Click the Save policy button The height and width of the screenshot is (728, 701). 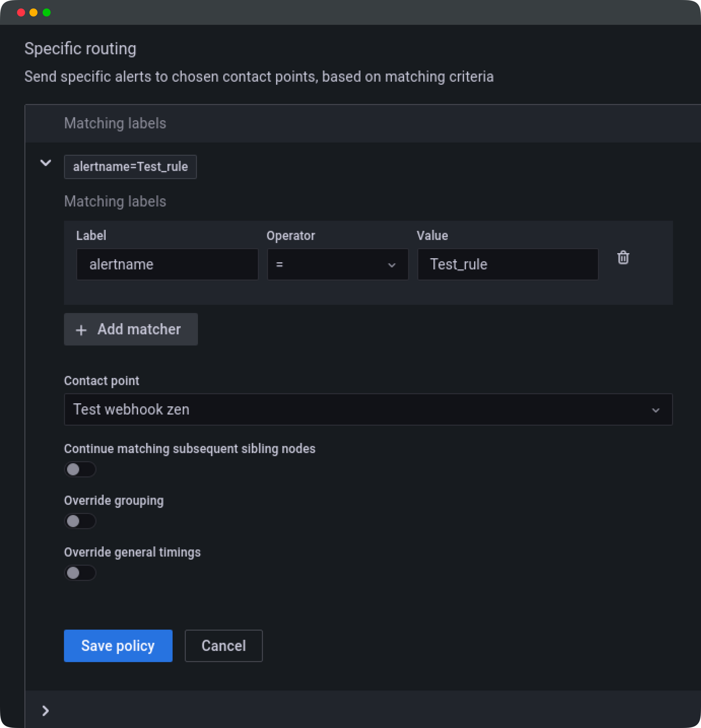(118, 646)
